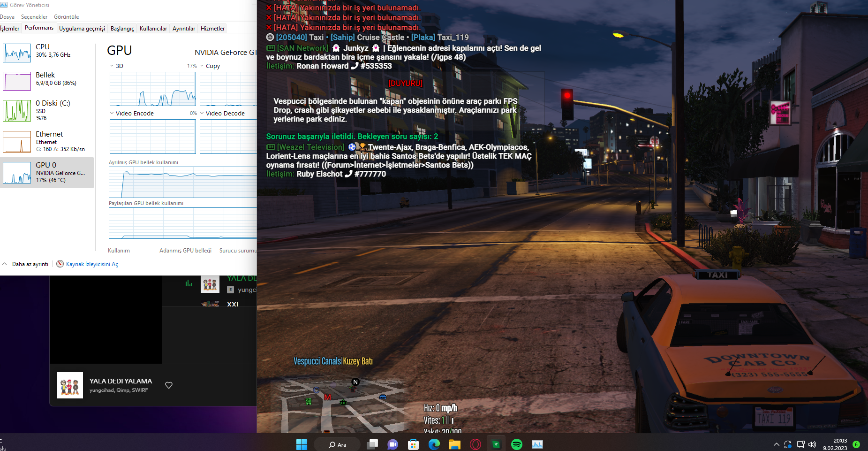Open Opera browser from the taskbar
This screenshot has height=451, width=868.
click(475, 444)
